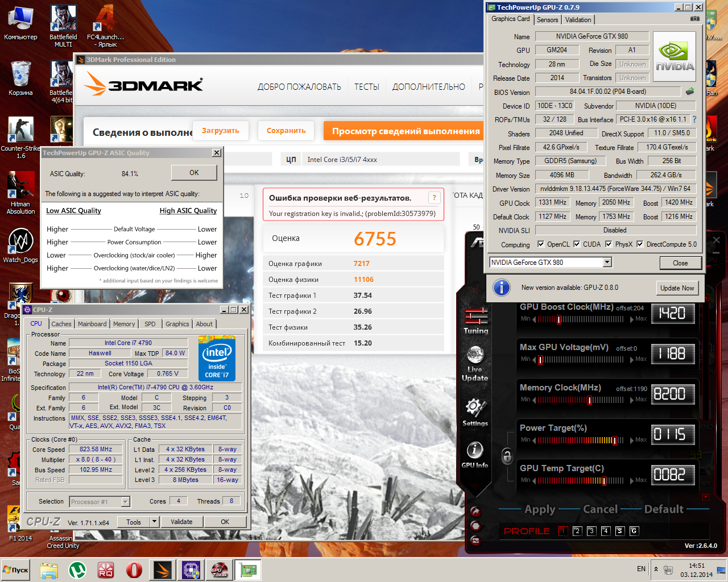728x582 pixels.
Task: Open GPU Tweak Settings
Action: click(475, 412)
